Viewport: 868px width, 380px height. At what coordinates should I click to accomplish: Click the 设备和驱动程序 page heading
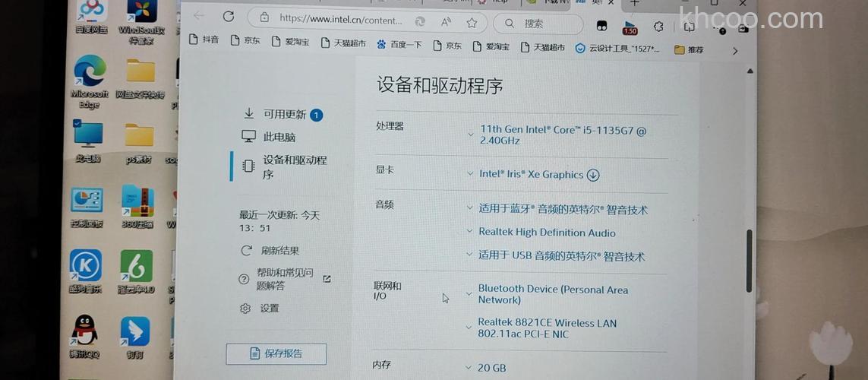[x=440, y=86]
